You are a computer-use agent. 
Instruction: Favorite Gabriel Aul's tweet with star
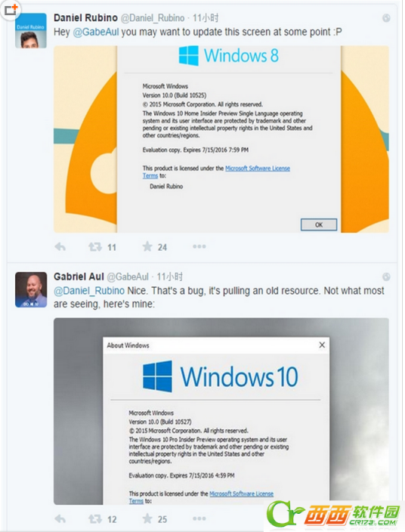click(x=147, y=518)
